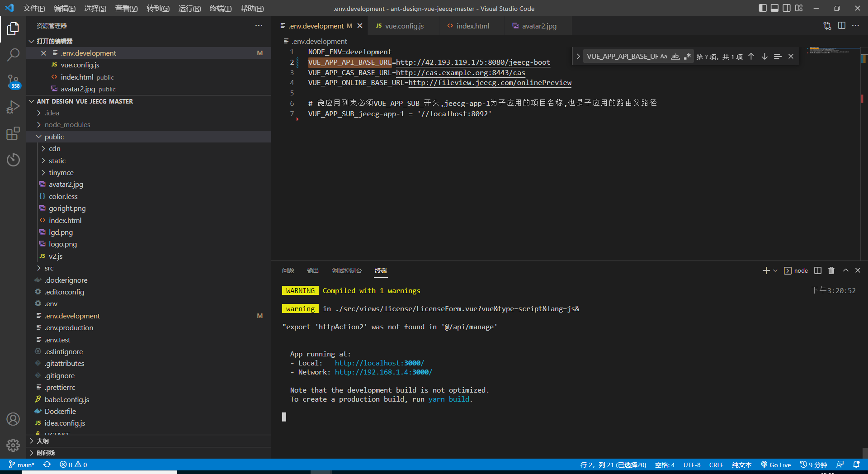Image resolution: width=868 pixels, height=474 pixels.
Task: Open the Search view in activity bar
Action: pos(13,55)
